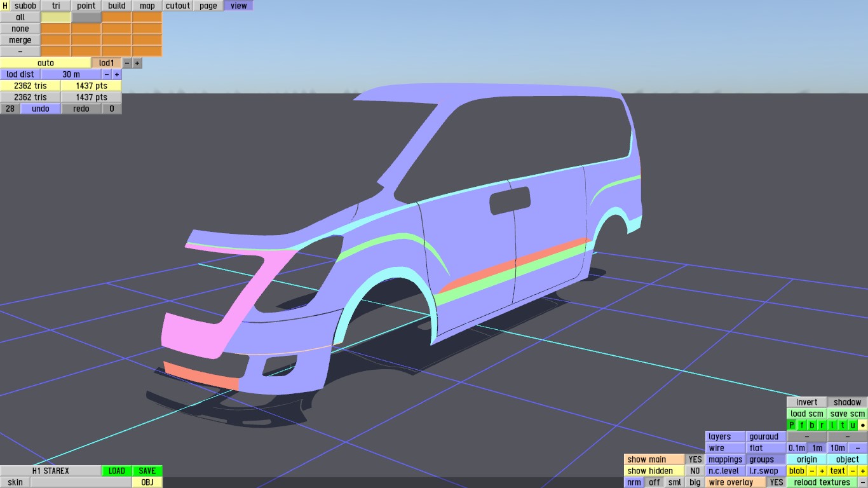This screenshot has height=488, width=868.
Task: Click the invert button
Action: [x=807, y=402]
